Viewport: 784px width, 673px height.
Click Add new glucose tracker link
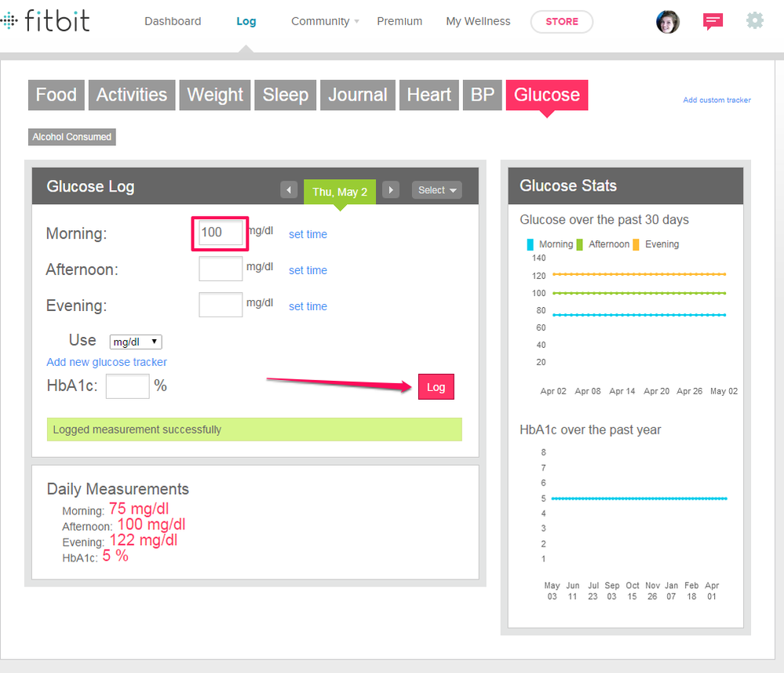coord(107,362)
